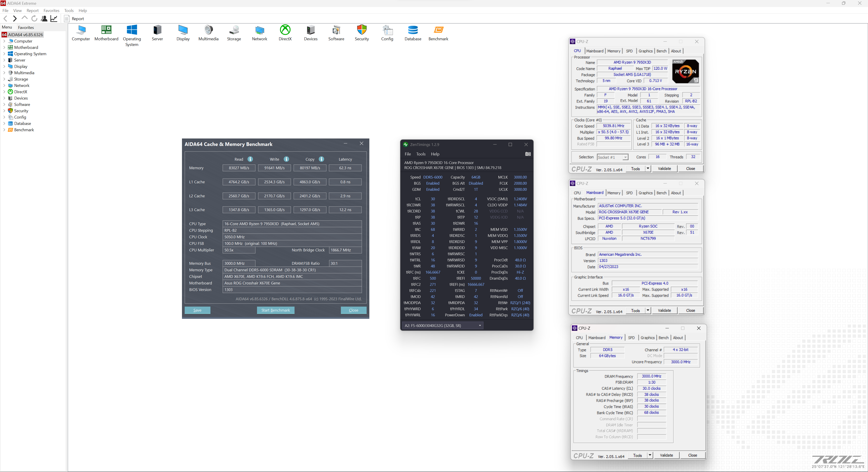Click the Read info icon in benchmark
Viewport: 868px width, 472px height.
coord(250,159)
